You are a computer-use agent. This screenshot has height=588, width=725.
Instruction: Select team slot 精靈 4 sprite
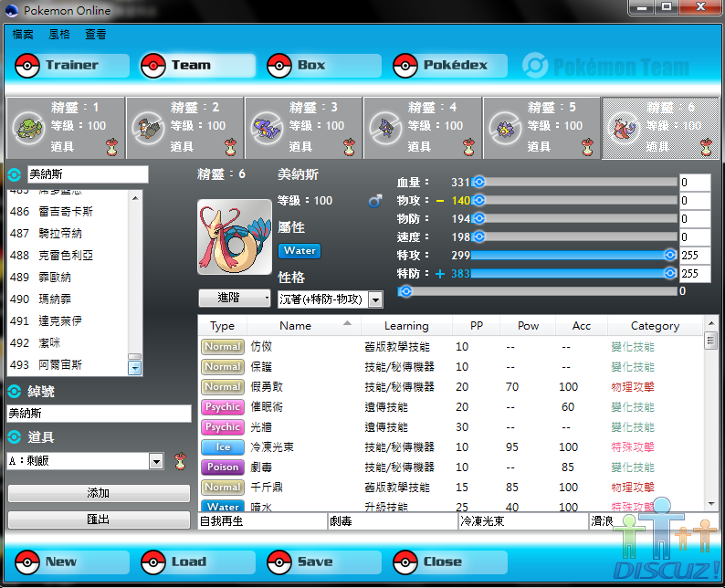pos(385,129)
